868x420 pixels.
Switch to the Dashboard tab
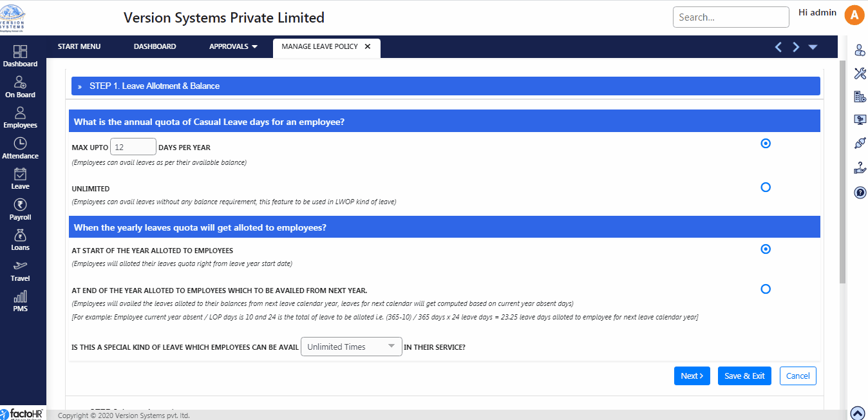155,46
